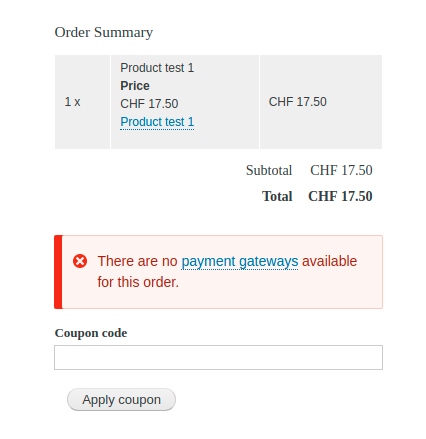Click the plain Product test 1 title text

pos(157,68)
